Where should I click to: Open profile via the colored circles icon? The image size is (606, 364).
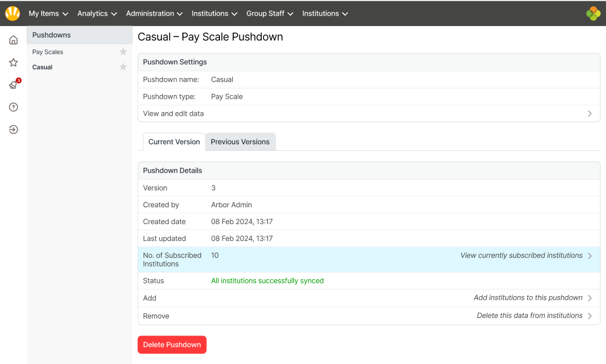(593, 13)
